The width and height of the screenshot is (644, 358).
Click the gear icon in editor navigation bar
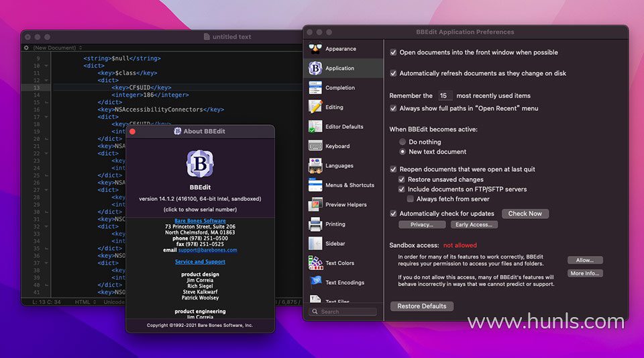click(x=26, y=48)
